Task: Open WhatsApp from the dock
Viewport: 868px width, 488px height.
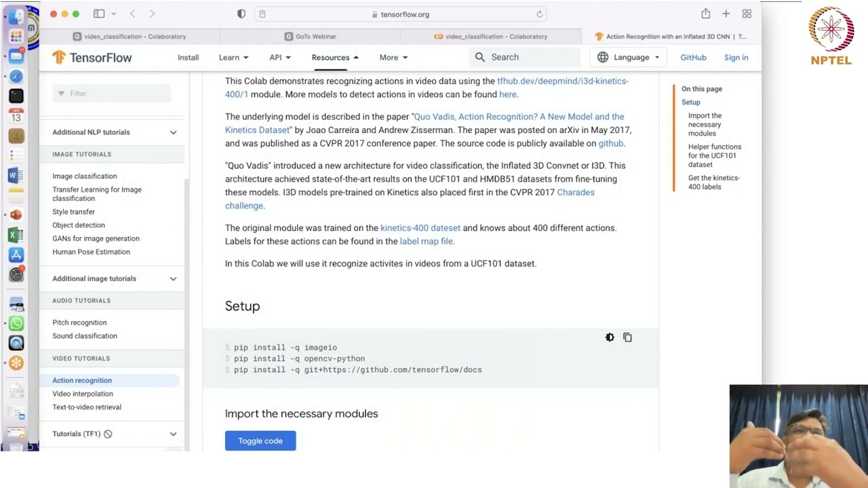Action: pos(16,323)
